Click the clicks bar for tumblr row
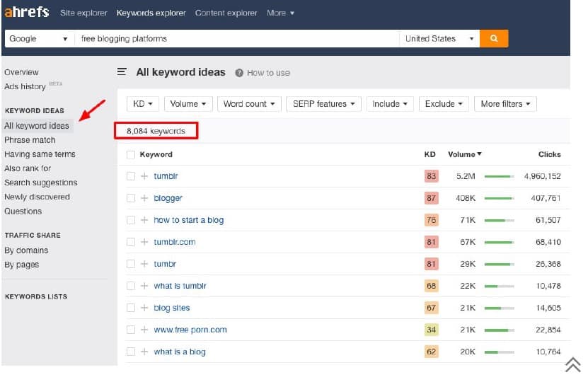The image size is (588, 382). (x=499, y=176)
